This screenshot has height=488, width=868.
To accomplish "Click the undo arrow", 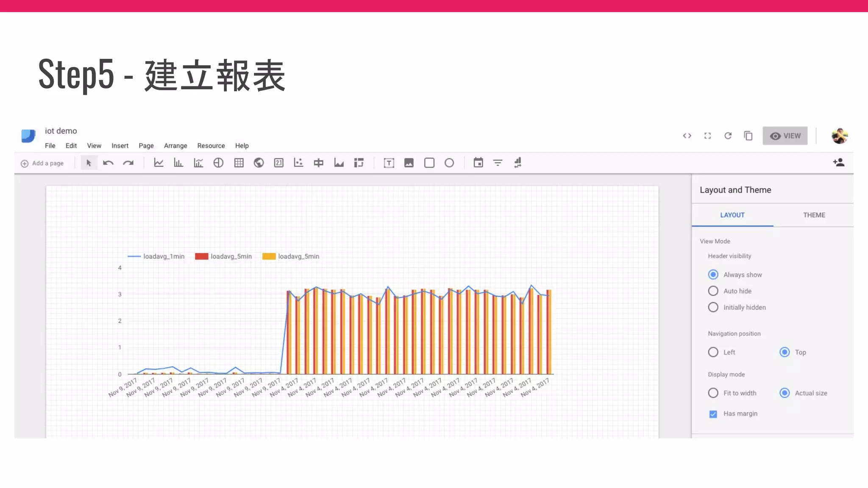I will pos(108,163).
